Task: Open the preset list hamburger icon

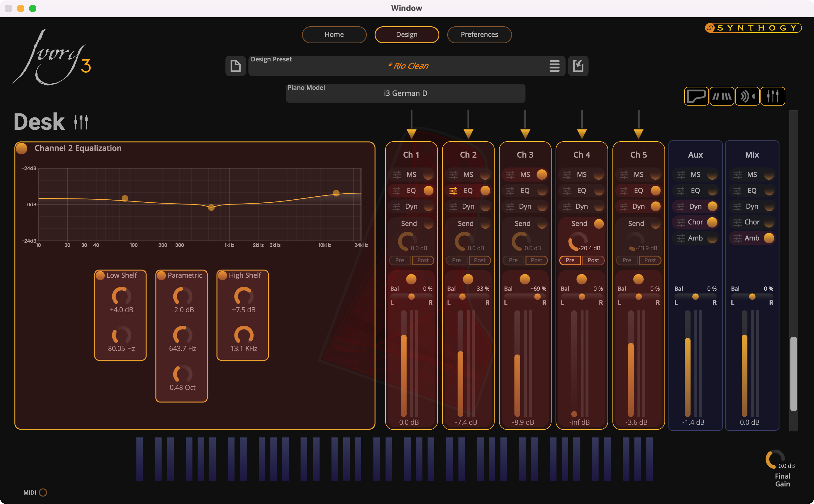Action: (554, 66)
